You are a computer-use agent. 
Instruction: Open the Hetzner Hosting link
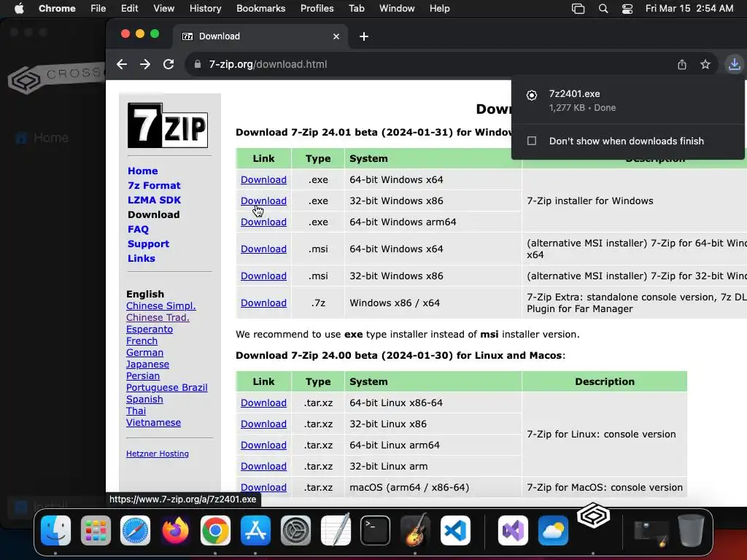(158, 454)
